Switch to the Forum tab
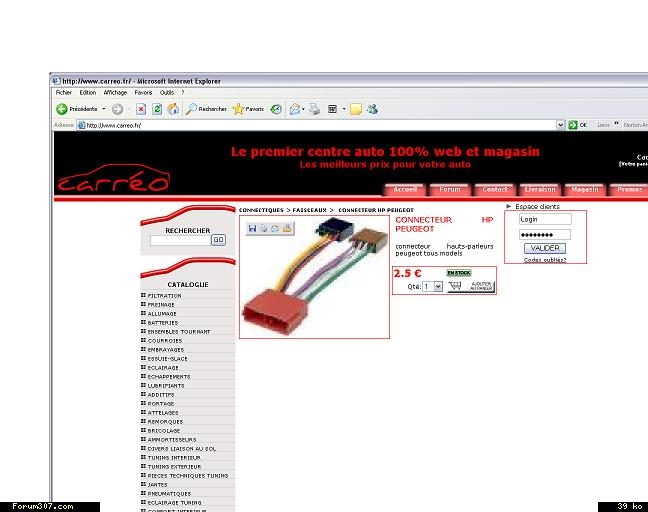This screenshot has height=512, width=648. point(450,189)
